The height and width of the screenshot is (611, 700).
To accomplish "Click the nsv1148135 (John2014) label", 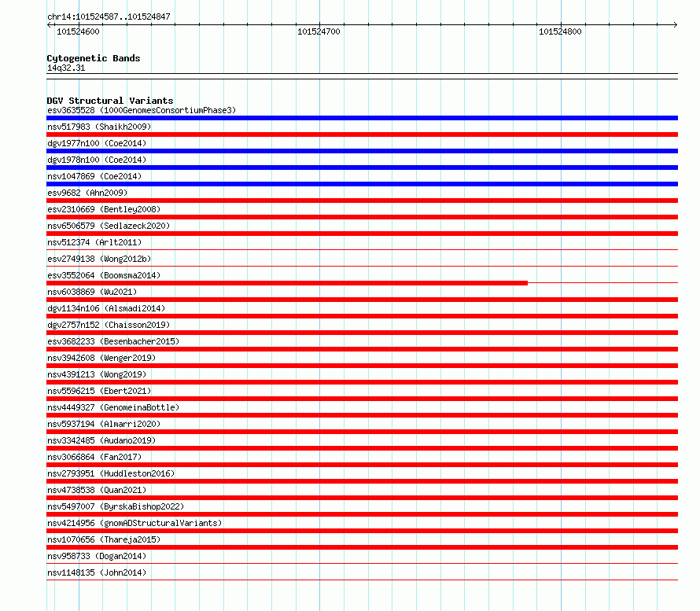I will coord(97,572).
